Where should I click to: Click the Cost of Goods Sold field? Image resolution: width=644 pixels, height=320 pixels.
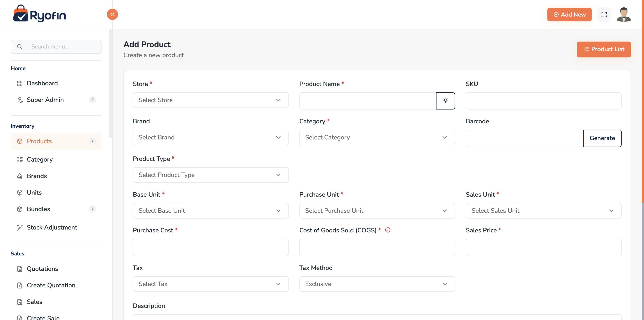(x=377, y=247)
